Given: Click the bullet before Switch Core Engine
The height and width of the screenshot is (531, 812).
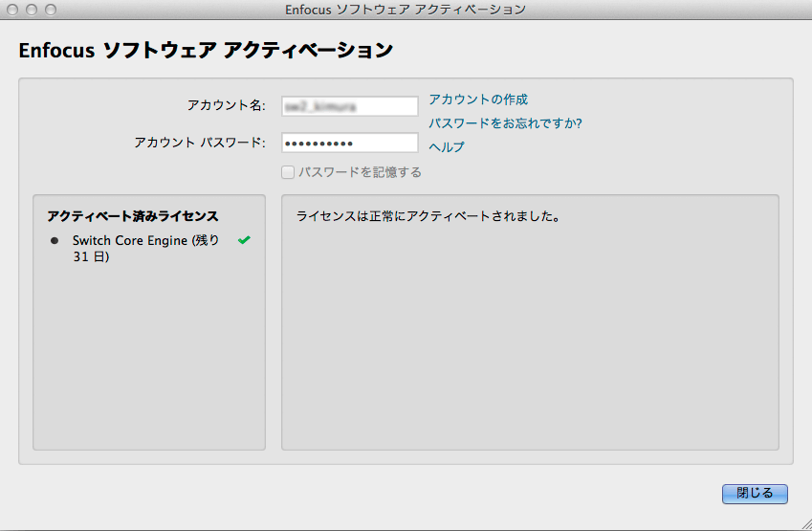Looking at the screenshot, I should click(55, 241).
